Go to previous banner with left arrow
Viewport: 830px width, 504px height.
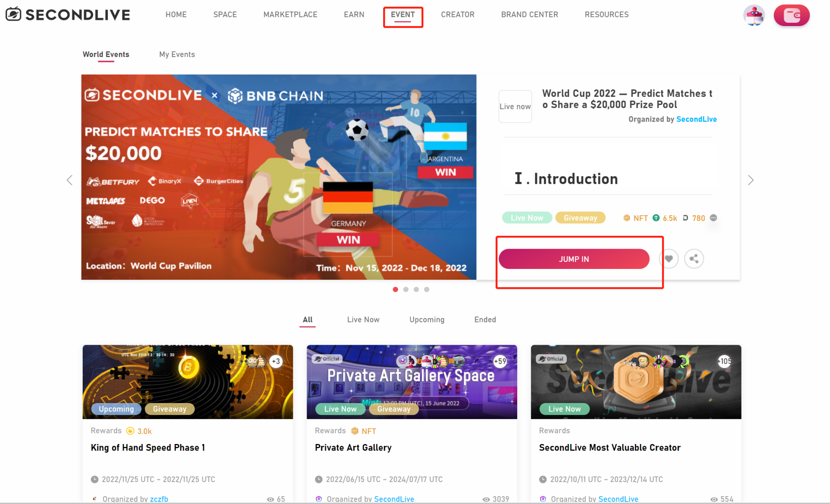70,180
